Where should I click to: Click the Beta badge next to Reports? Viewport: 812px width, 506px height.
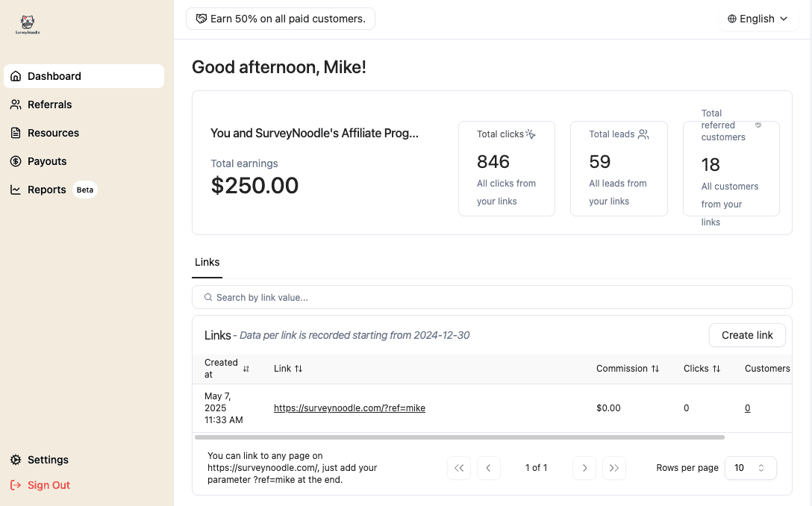pyautogui.click(x=85, y=190)
